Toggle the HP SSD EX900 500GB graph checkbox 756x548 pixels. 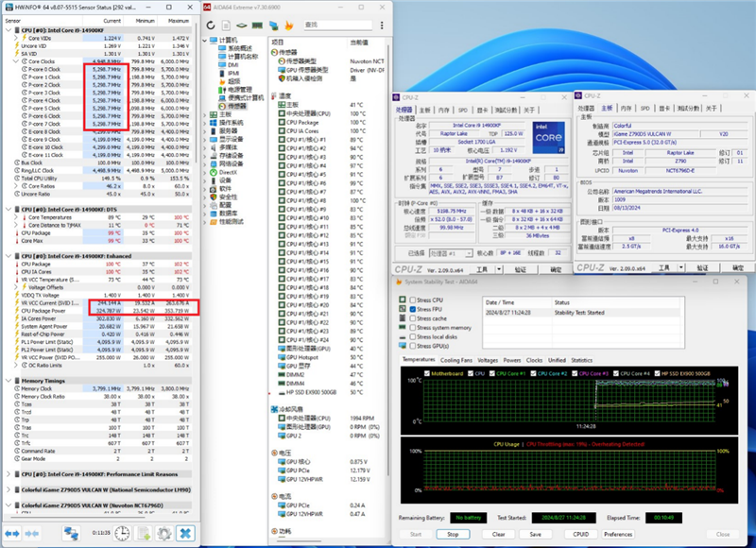(656, 373)
